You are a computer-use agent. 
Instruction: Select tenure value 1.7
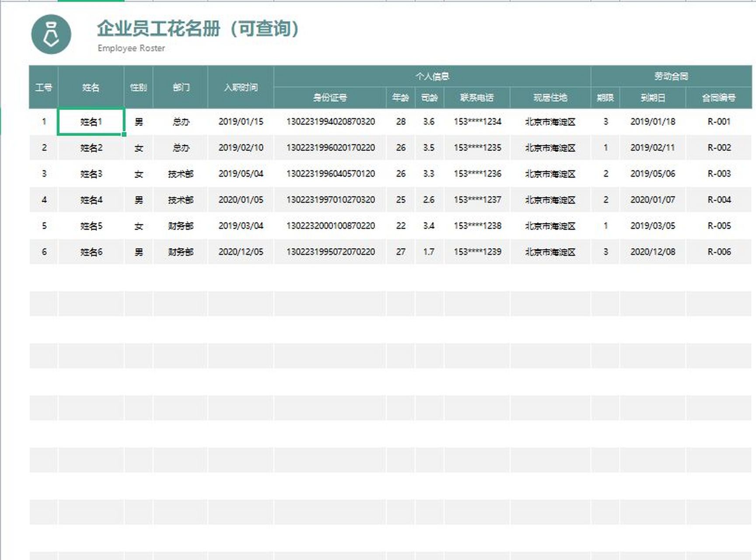pyautogui.click(x=429, y=252)
